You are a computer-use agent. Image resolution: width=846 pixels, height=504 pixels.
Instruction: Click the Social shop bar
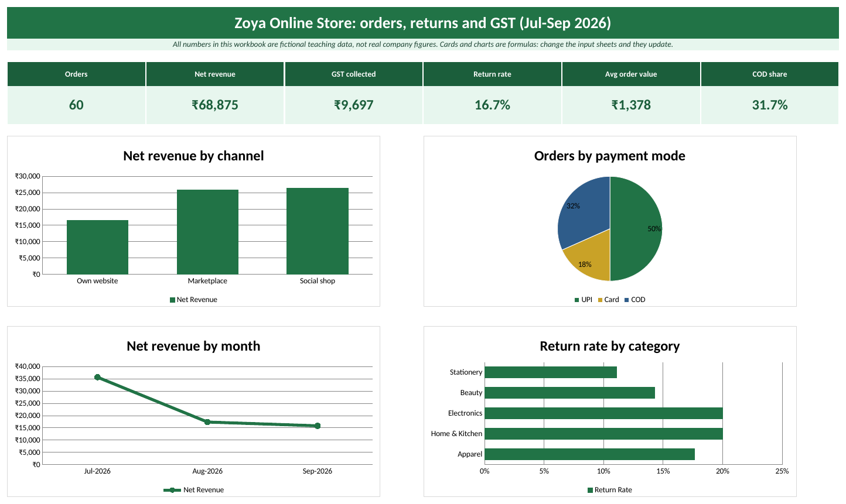[318, 231]
